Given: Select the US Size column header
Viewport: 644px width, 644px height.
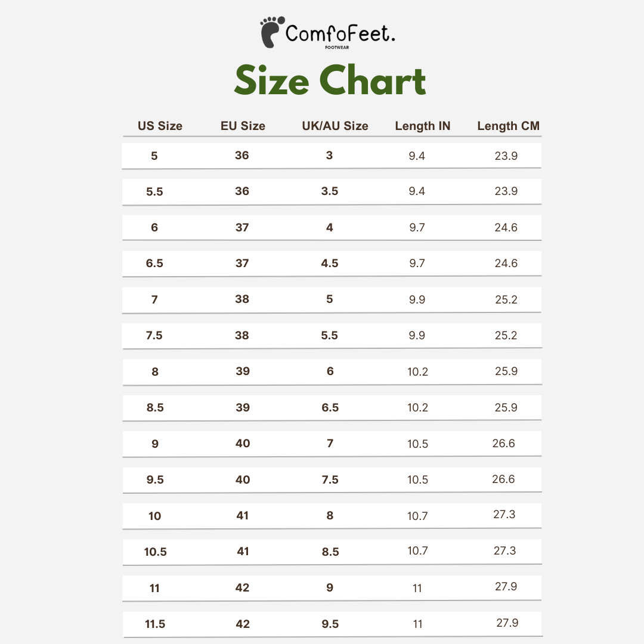Looking at the screenshot, I should tap(160, 126).
